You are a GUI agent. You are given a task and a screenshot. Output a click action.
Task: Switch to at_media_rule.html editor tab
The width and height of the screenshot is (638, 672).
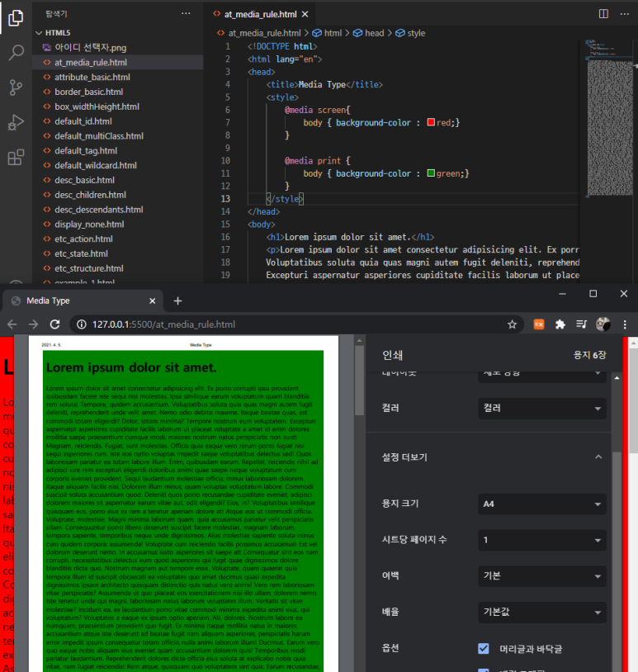click(x=261, y=14)
